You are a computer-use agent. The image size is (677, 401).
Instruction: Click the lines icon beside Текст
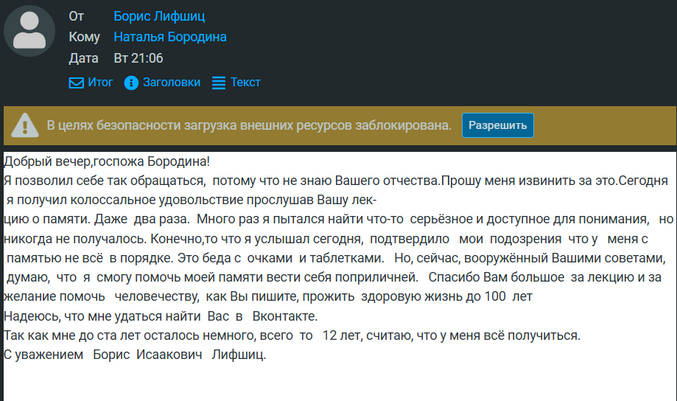coord(218,82)
